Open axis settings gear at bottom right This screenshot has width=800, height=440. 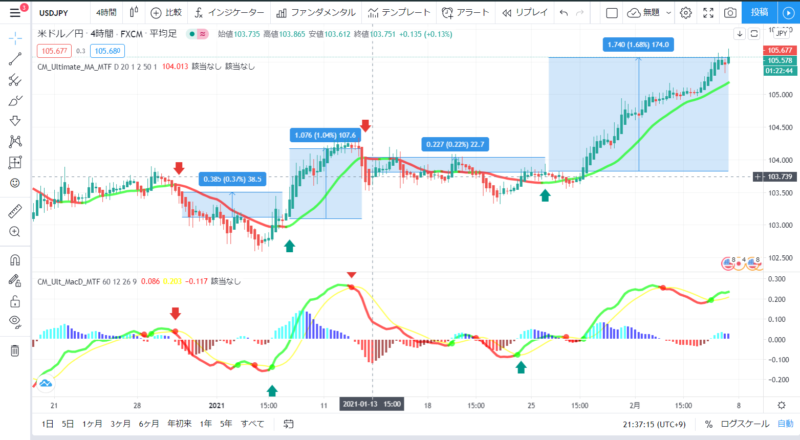tap(781, 405)
